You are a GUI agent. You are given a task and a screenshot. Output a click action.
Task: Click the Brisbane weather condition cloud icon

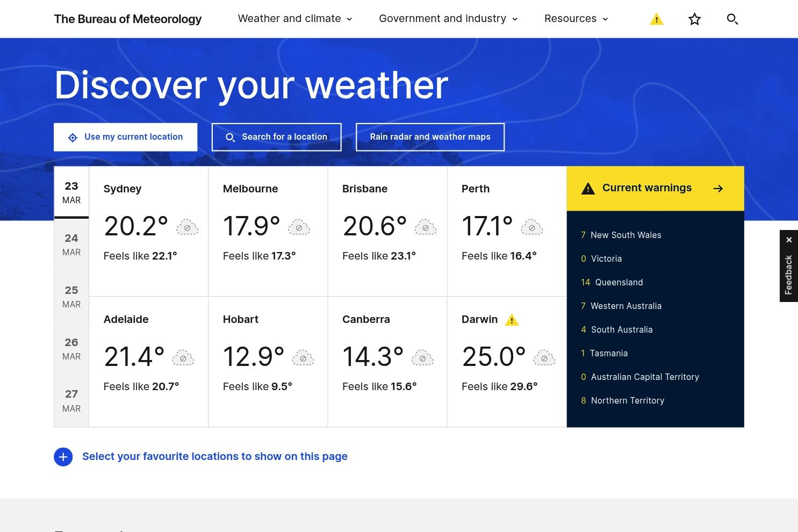point(426,227)
